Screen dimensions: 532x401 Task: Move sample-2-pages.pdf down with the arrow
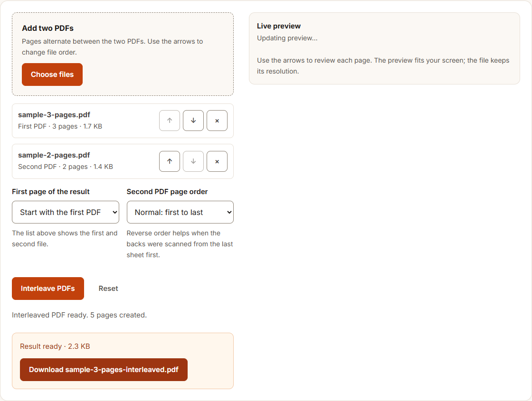(x=193, y=161)
